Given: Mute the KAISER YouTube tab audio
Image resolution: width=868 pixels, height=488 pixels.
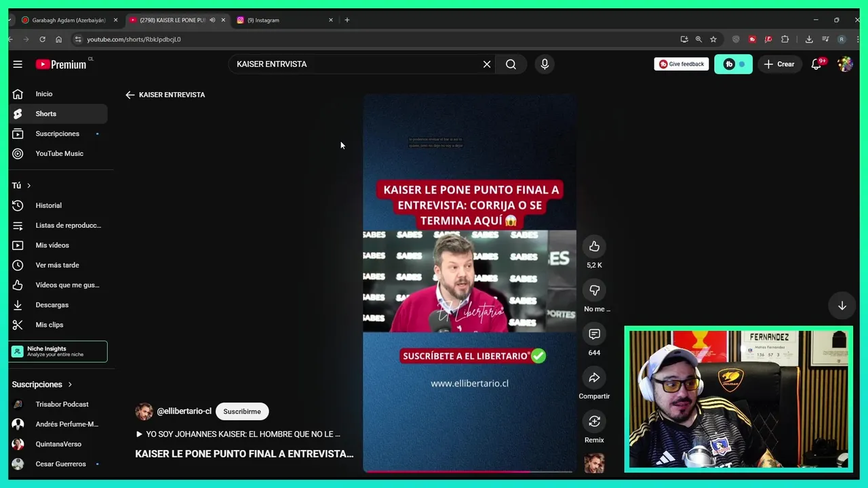Looking at the screenshot, I should click(x=212, y=20).
